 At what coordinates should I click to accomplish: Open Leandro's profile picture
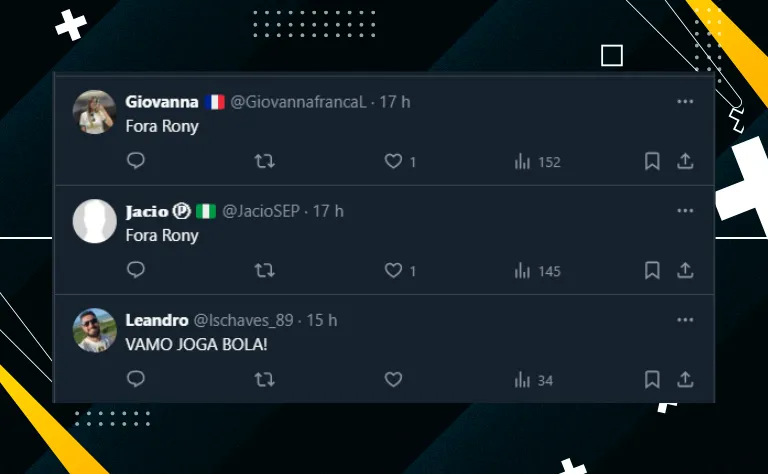95,330
